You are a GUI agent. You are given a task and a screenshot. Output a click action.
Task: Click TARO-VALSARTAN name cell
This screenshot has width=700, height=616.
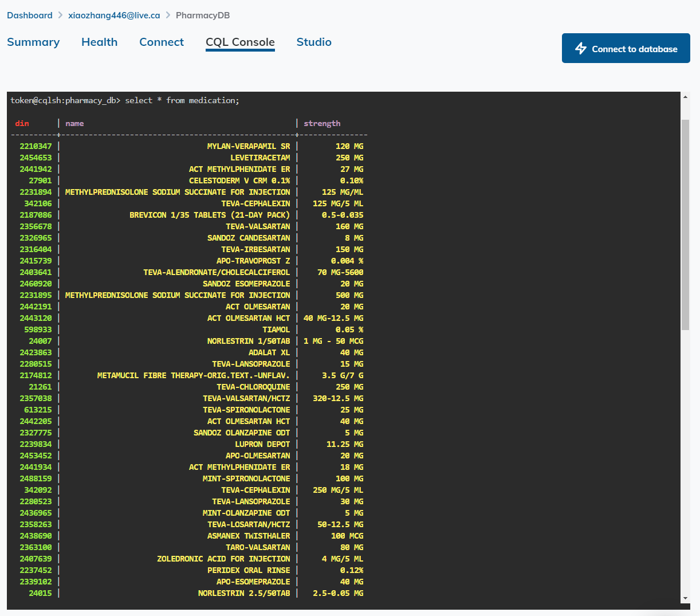(x=258, y=547)
